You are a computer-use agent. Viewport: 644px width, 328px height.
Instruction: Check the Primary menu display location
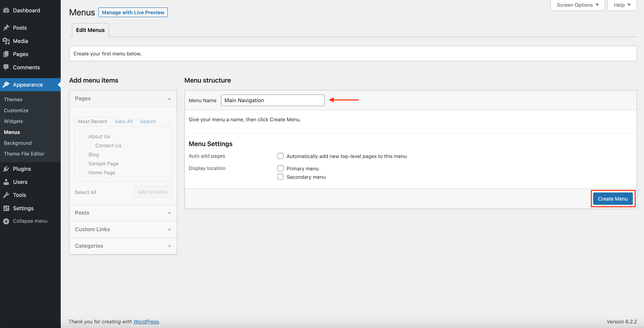click(280, 168)
